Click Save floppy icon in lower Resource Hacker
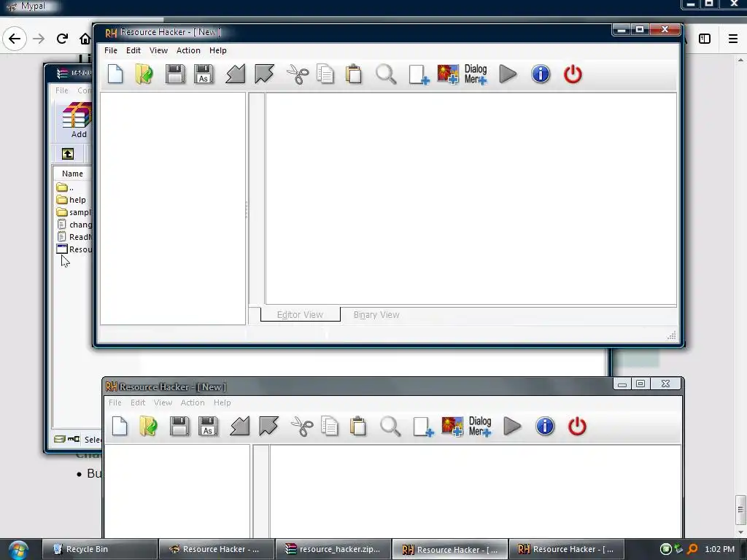747x560 pixels. tap(179, 426)
